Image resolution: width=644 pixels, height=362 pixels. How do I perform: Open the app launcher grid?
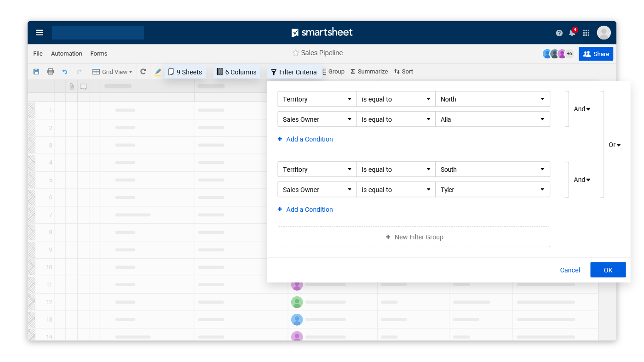click(x=586, y=33)
